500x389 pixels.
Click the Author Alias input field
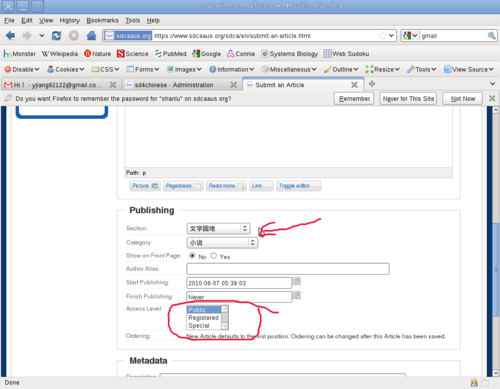[288, 269]
